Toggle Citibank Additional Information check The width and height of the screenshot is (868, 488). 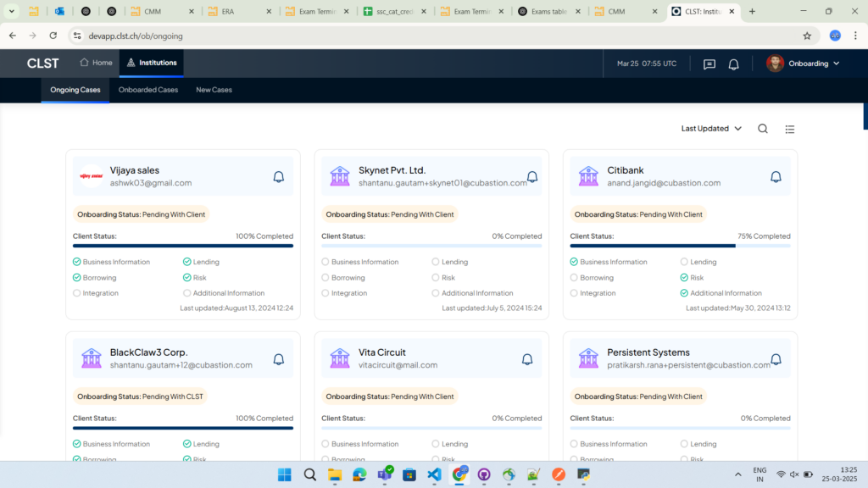[684, 293]
